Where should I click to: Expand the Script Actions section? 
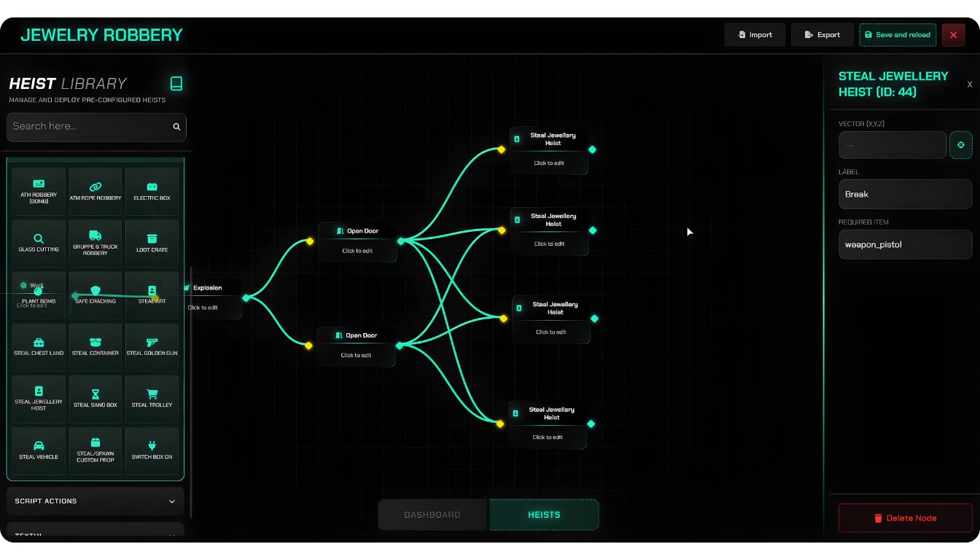pos(96,501)
